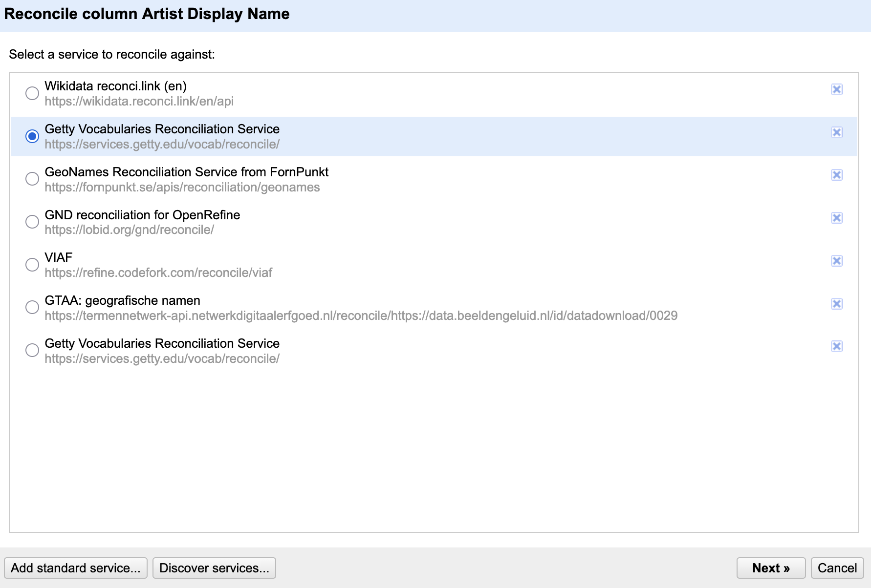The image size is (871, 588).
Task: Click GND reconciliation for OpenRefine label
Action: tap(142, 215)
